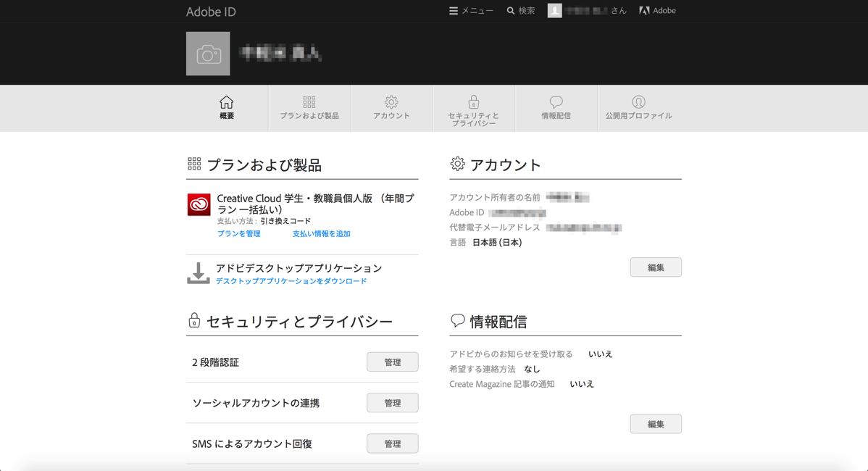Click 管理 button for SMS によるアカウント回復
The width and height of the screenshot is (868, 471).
point(393,443)
